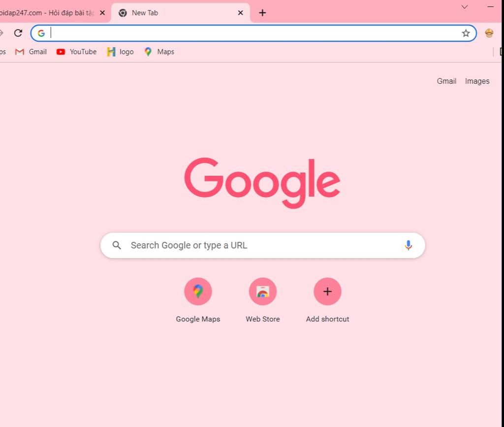504x427 pixels.
Task: Click the Search Google or type a URL box
Action: click(x=263, y=245)
